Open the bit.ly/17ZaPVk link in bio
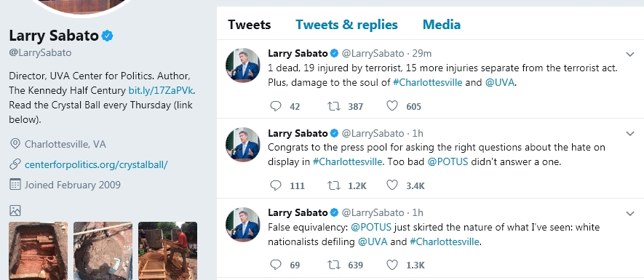This screenshot has height=280, width=644. (x=161, y=90)
